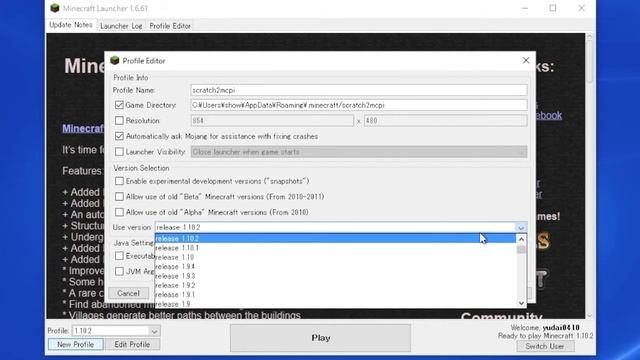The width and height of the screenshot is (640, 360).
Task: Click the Edit Profile button
Action: click(x=132, y=344)
